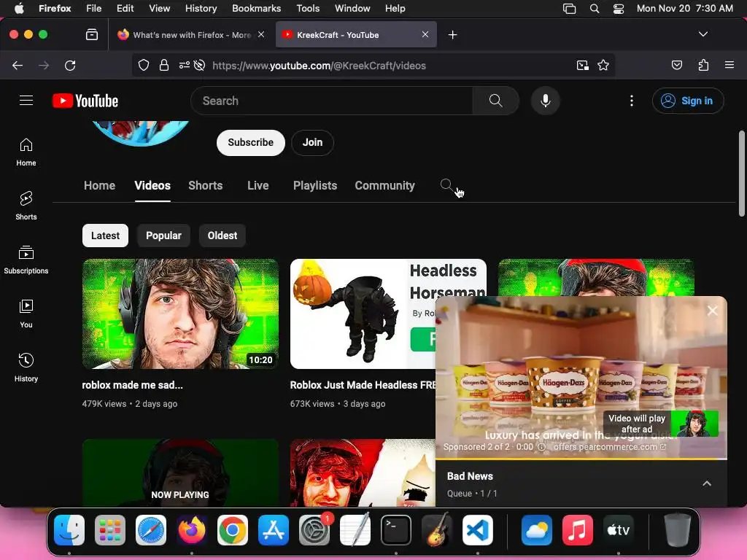The height and width of the screenshot is (560, 747).
Task: Open the Tools menu
Action: point(308,9)
